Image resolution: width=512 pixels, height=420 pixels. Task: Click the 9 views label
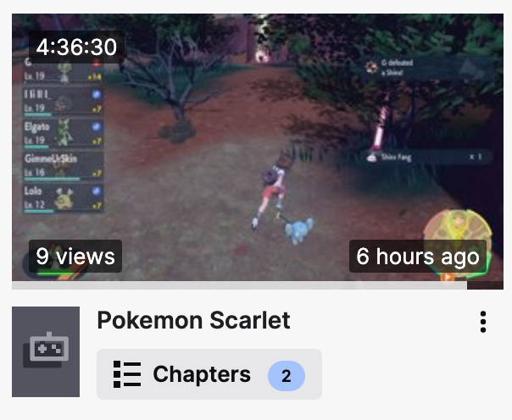[x=75, y=257]
